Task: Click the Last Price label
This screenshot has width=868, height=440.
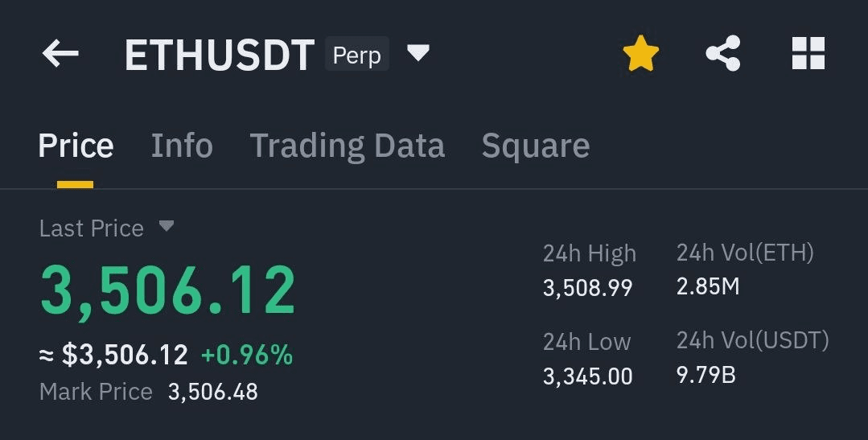Action: click(92, 228)
